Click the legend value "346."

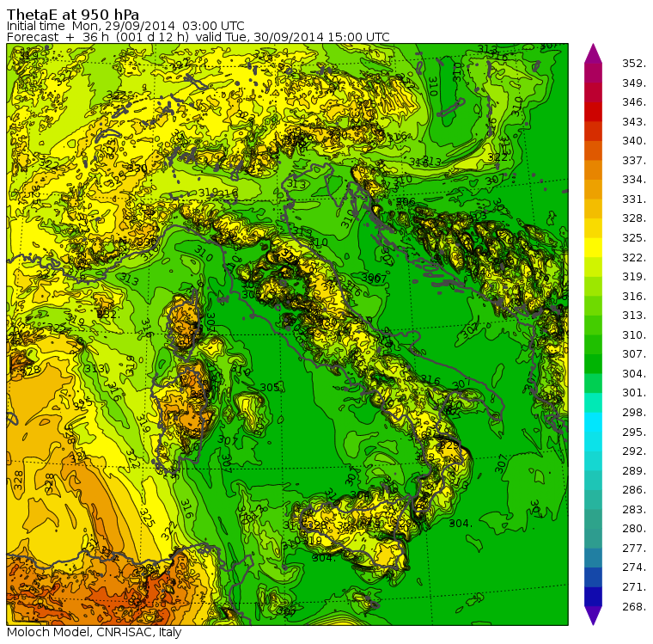[x=634, y=102]
